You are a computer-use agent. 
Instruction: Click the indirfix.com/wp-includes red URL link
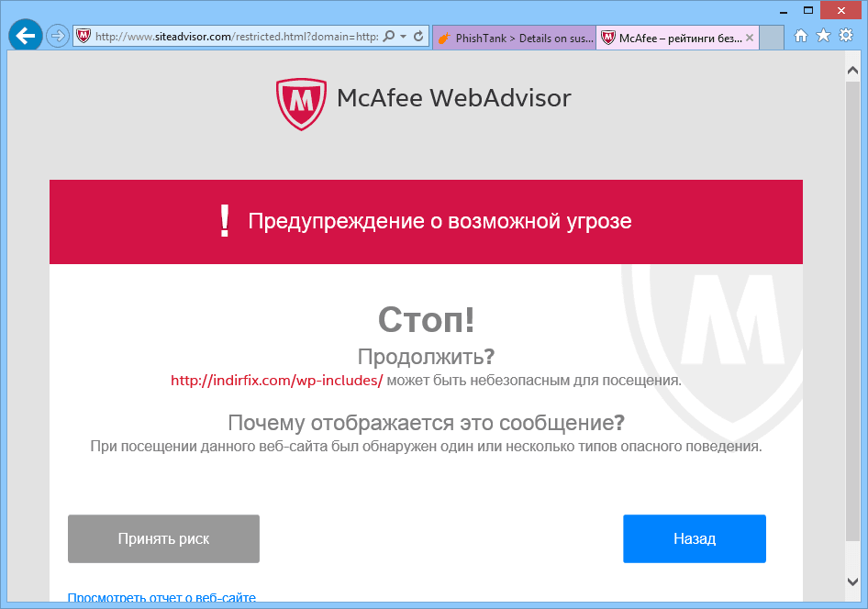[277, 381]
